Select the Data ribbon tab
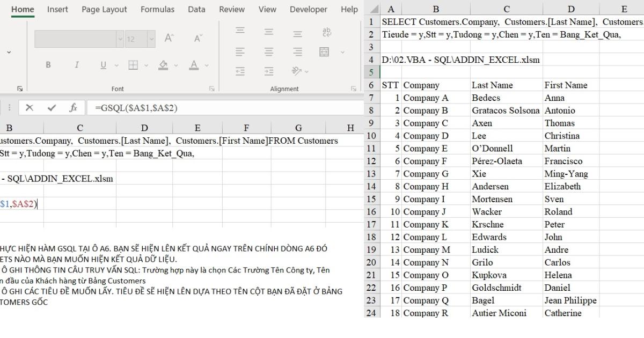This screenshot has width=644, height=338. [196, 9]
